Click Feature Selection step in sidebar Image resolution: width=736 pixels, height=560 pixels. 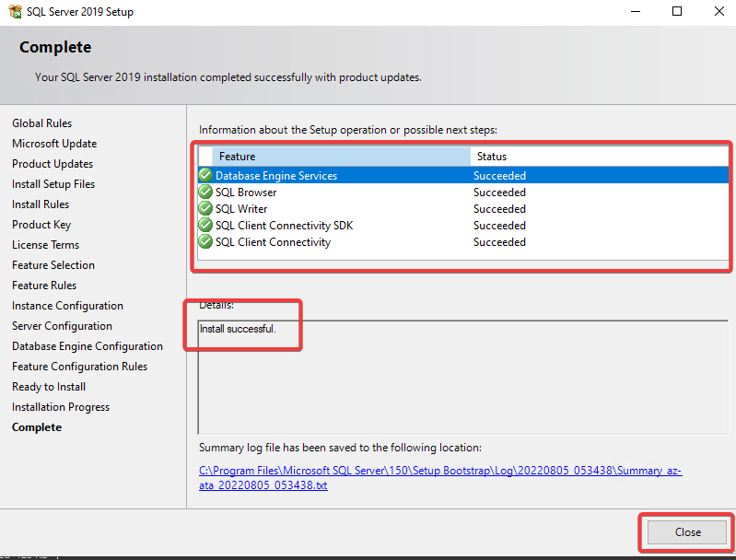pyautogui.click(x=53, y=264)
